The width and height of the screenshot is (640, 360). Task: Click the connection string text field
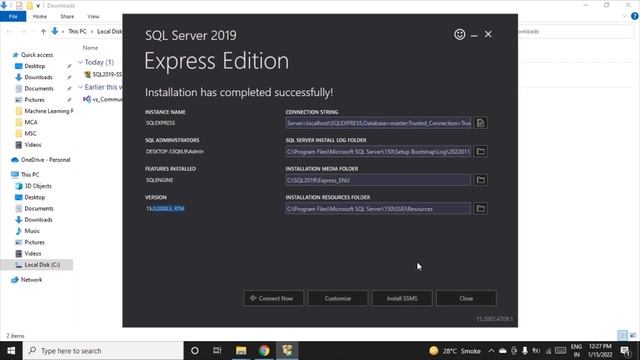click(x=378, y=123)
